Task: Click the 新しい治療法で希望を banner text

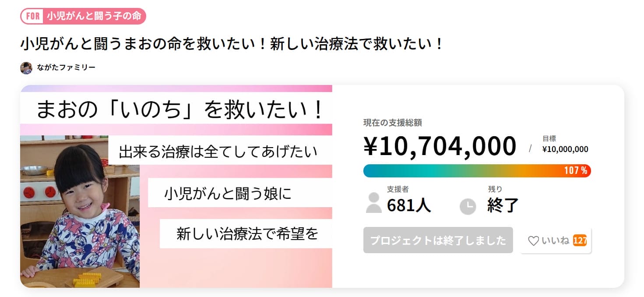Action: coord(247,234)
